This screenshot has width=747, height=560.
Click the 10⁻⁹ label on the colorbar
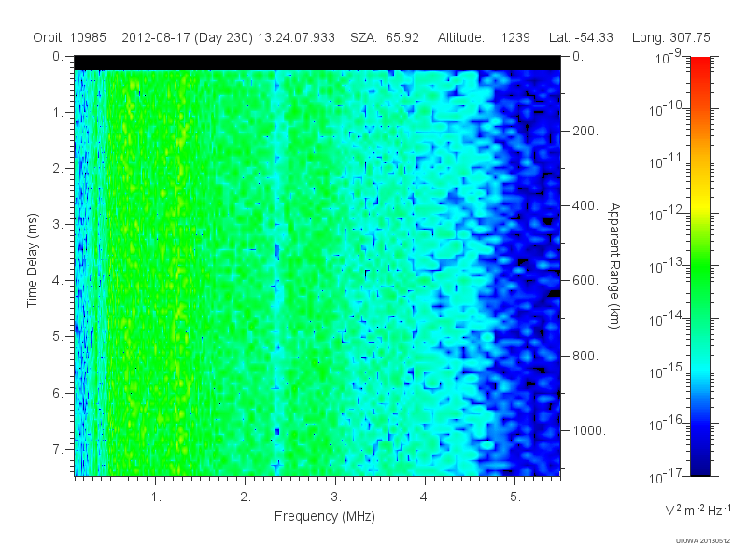coord(669,57)
